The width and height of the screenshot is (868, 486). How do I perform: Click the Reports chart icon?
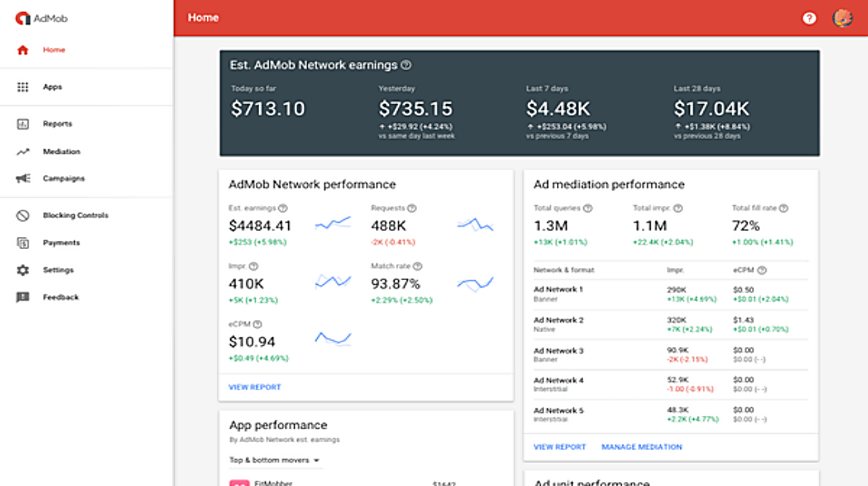(22, 124)
